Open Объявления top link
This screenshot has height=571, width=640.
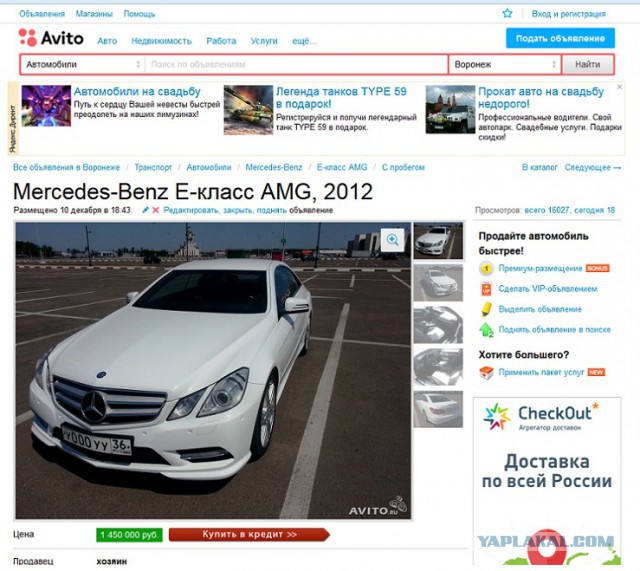42,14
